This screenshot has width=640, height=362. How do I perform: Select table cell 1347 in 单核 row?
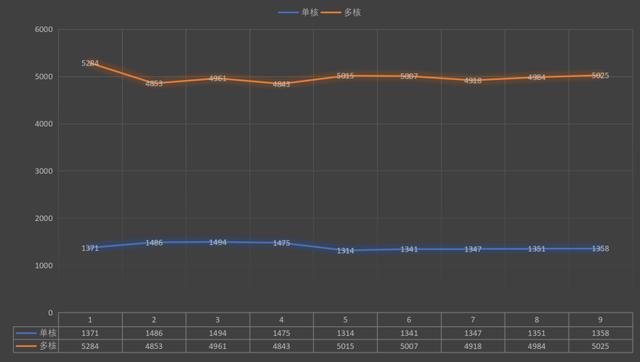[x=473, y=333]
